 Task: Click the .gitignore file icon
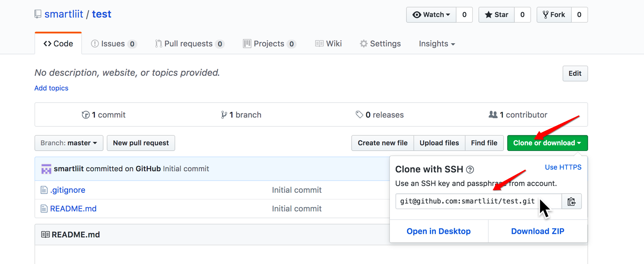click(x=44, y=190)
